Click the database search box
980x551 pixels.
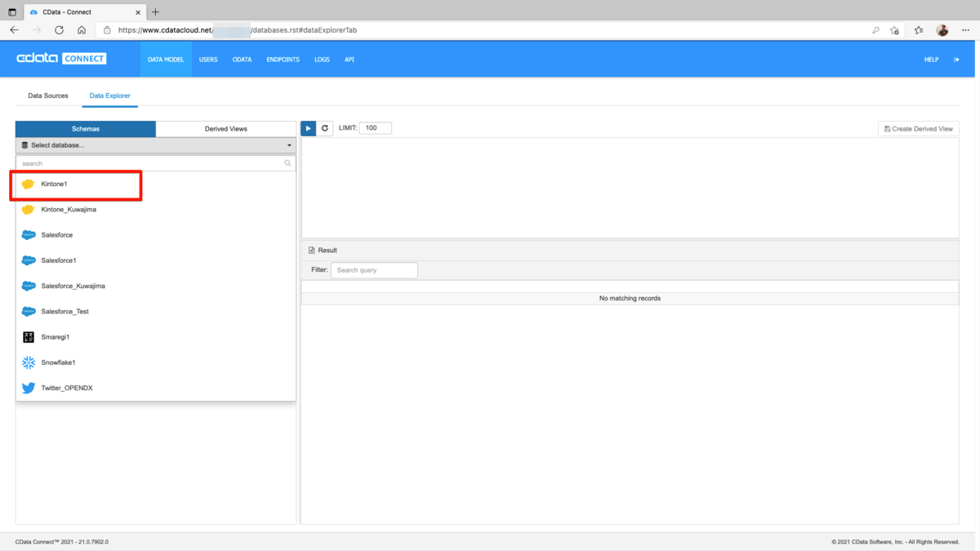click(x=156, y=163)
